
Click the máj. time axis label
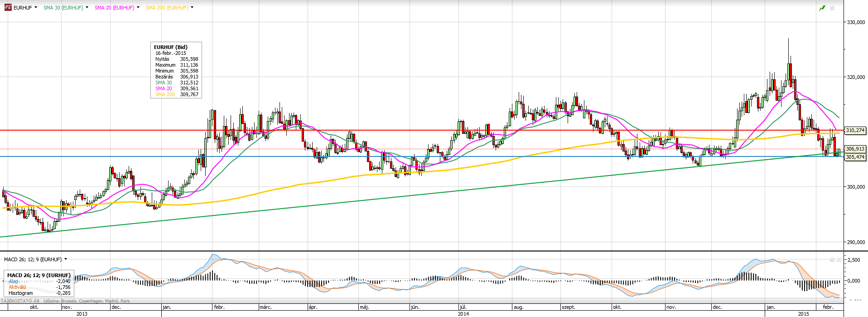(x=364, y=307)
